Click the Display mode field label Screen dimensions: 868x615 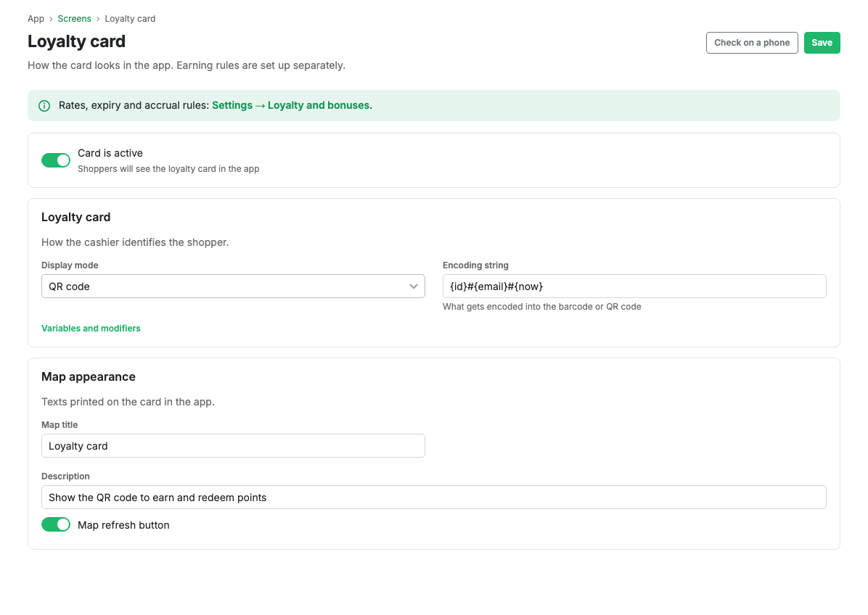pos(70,265)
